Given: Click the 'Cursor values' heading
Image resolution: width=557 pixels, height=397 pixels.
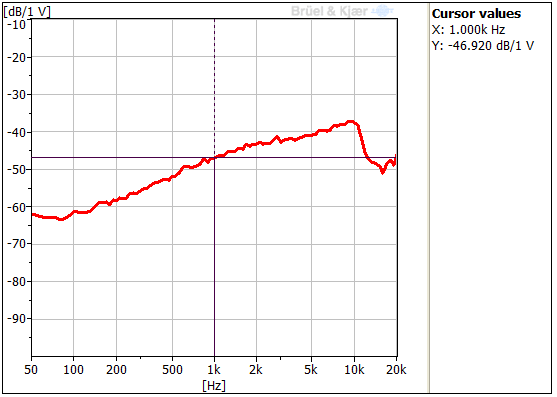Looking at the screenshot, I should pos(476,14).
